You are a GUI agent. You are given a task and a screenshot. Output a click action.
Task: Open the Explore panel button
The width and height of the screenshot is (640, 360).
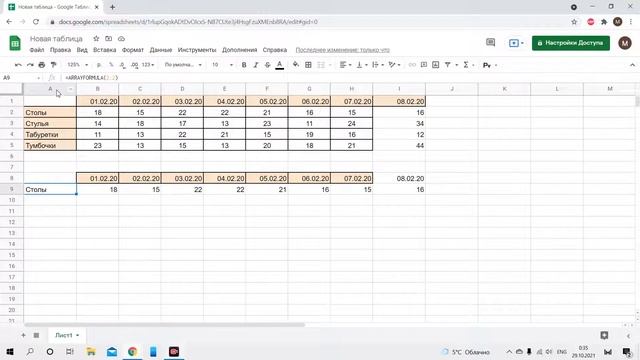tap(604, 335)
